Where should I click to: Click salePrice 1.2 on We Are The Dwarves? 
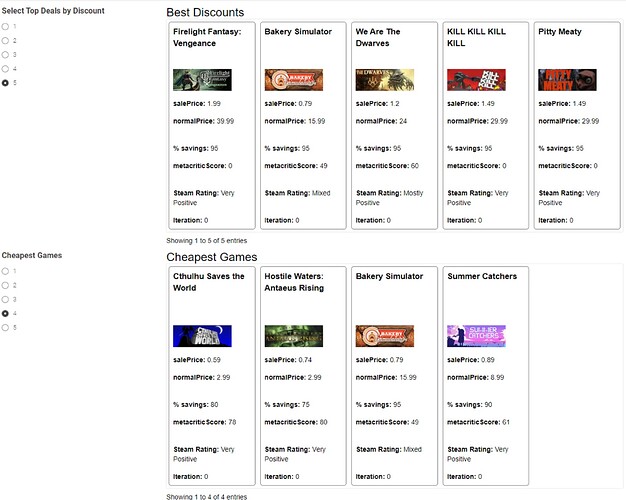click(377, 103)
